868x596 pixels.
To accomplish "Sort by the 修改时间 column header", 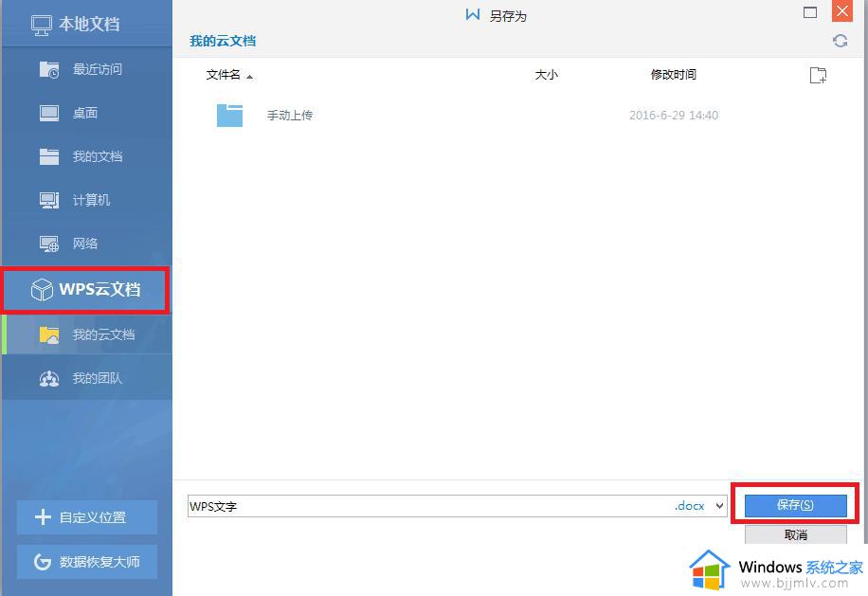I will pos(673,75).
